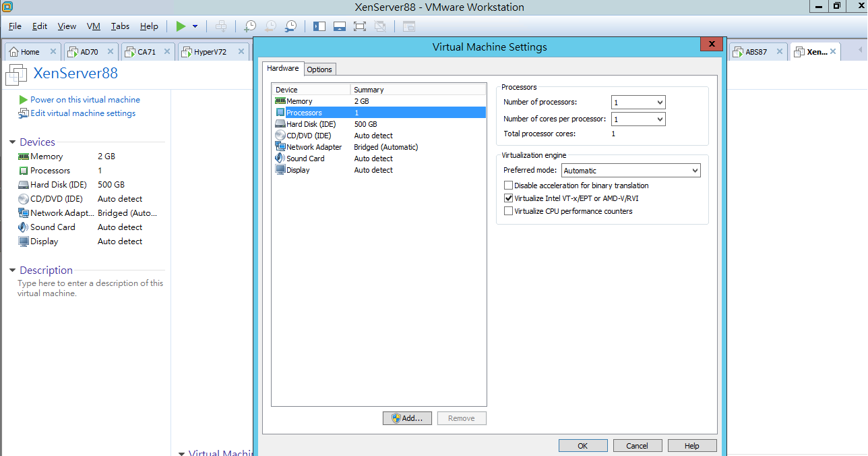
Task: Open the File menu
Action: [x=15, y=26]
